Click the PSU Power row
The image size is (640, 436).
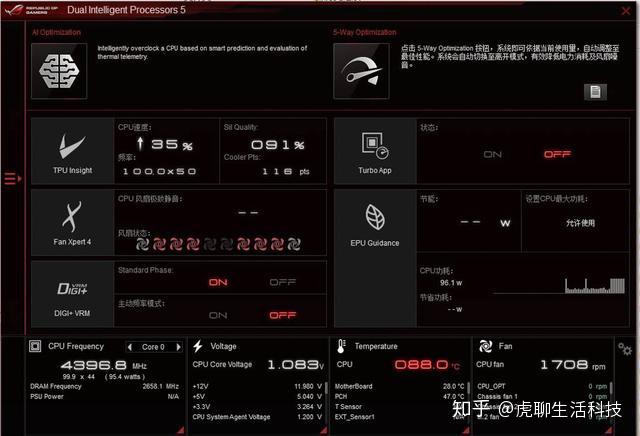pos(104,396)
